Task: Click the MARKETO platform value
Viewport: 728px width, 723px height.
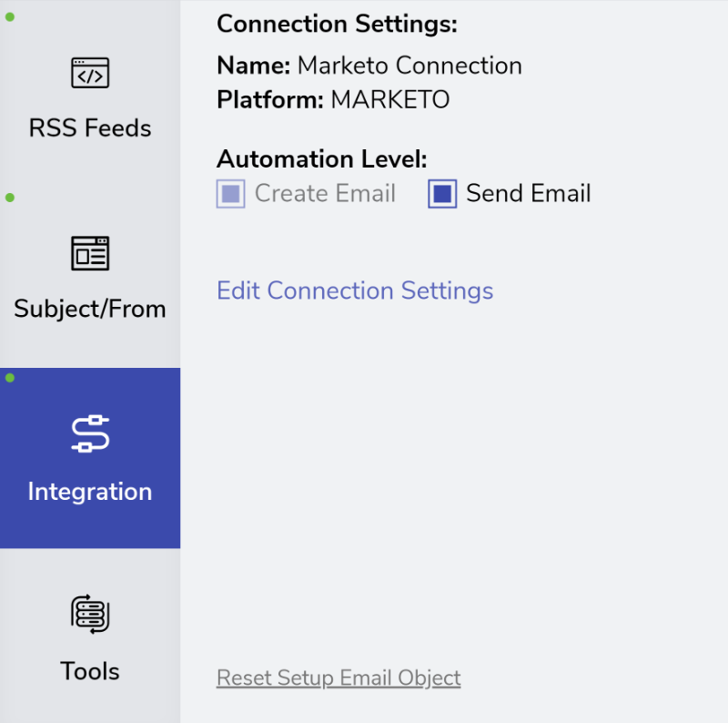Action: [390, 99]
